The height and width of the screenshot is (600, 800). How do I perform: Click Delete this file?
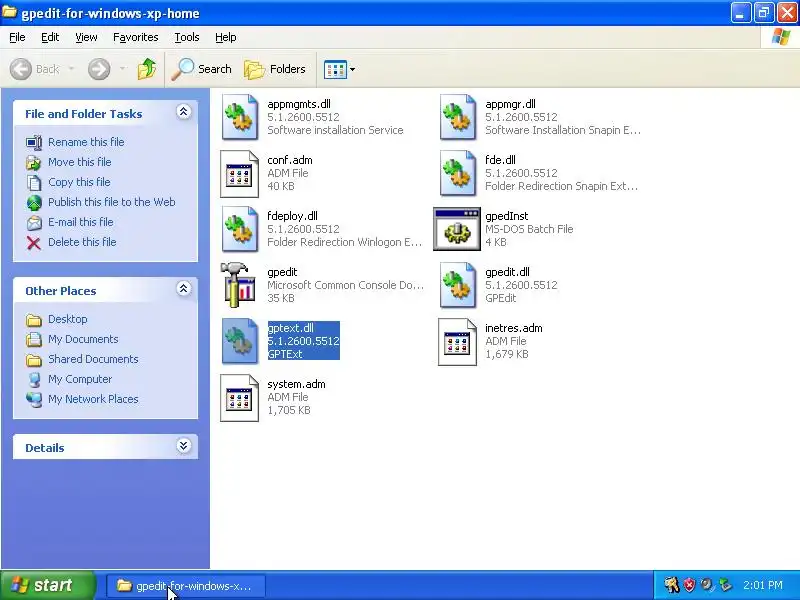point(82,242)
